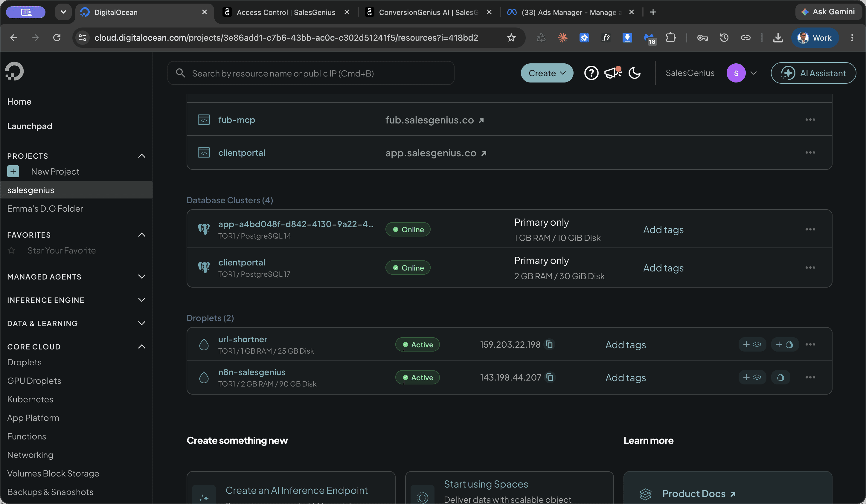Image resolution: width=866 pixels, height=504 pixels.
Task: Expand the Managed Agents section
Action: 141,277
